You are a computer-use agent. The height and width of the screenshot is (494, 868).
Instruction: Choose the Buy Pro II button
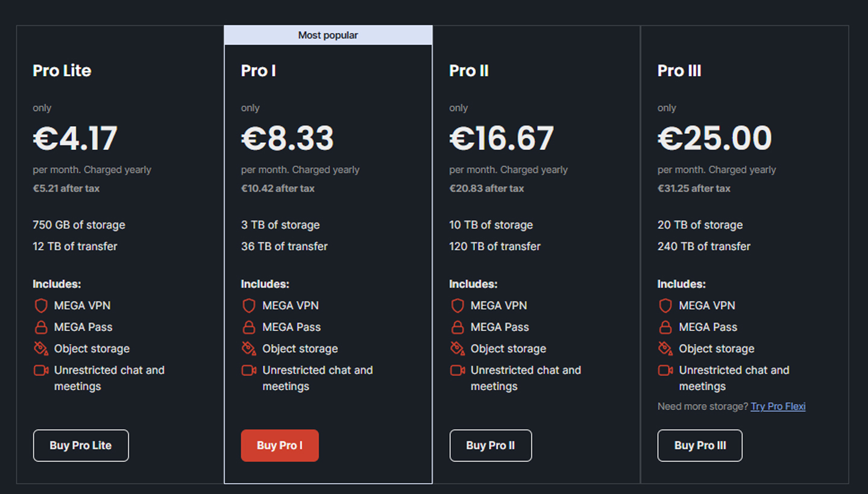pos(491,446)
